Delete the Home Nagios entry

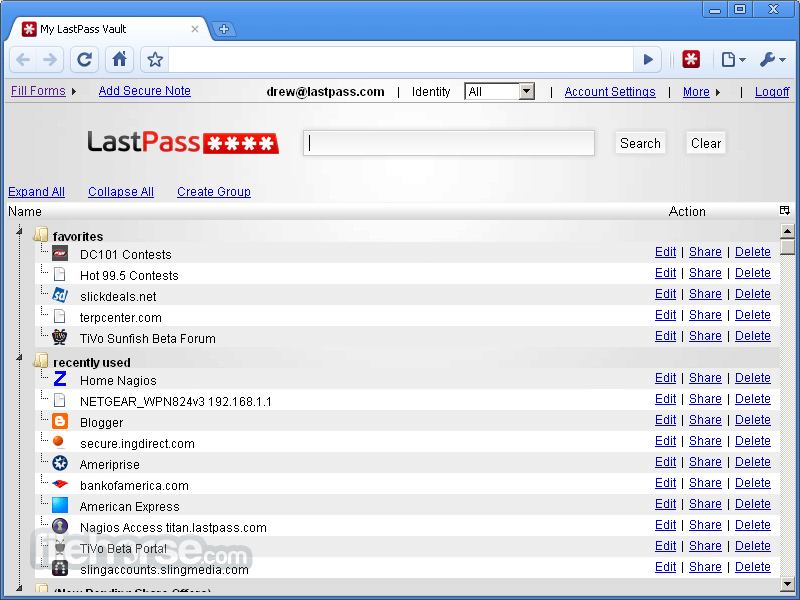point(753,378)
